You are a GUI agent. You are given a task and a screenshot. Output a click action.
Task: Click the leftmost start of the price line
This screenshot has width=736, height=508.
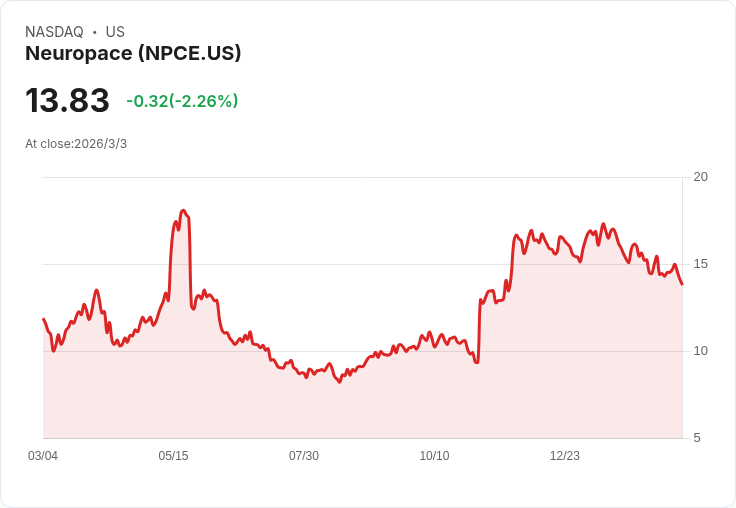(43, 319)
